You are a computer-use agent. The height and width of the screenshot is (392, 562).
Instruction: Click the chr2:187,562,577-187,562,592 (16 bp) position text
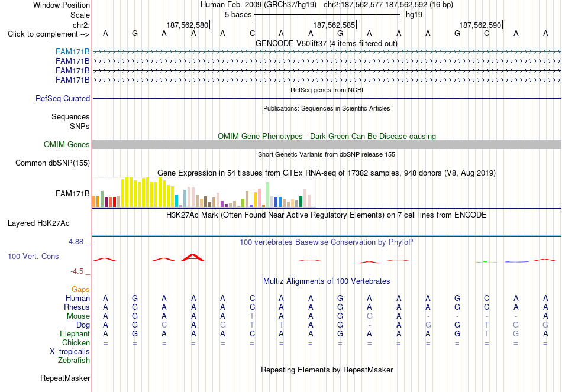tap(388, 5)
